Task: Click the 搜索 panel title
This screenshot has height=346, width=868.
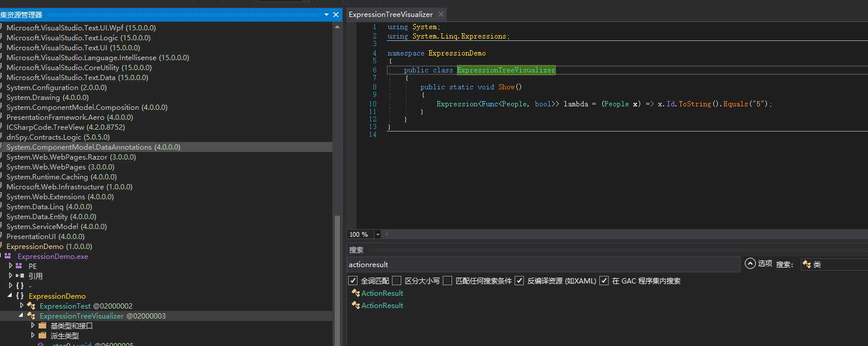Action: click(x=356, y=250)
